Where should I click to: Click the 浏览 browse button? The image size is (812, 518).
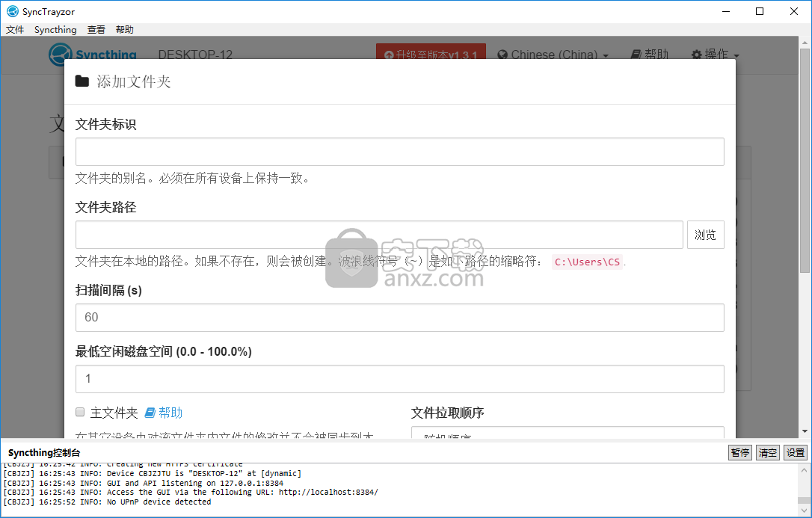point(705,235)
